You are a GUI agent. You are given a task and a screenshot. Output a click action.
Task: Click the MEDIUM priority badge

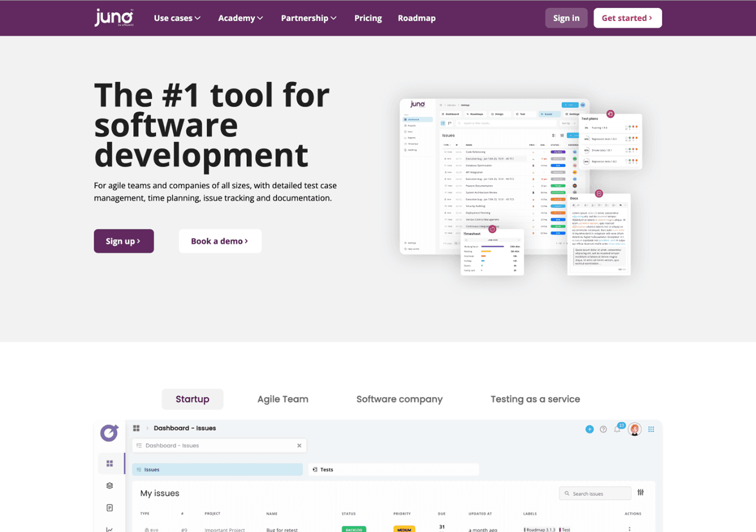(404, 529)
